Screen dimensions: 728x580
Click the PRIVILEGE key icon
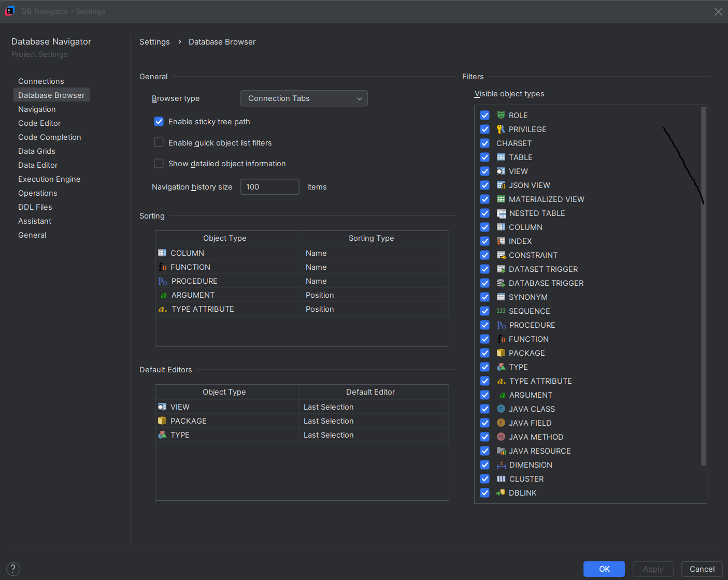(501, 129)
